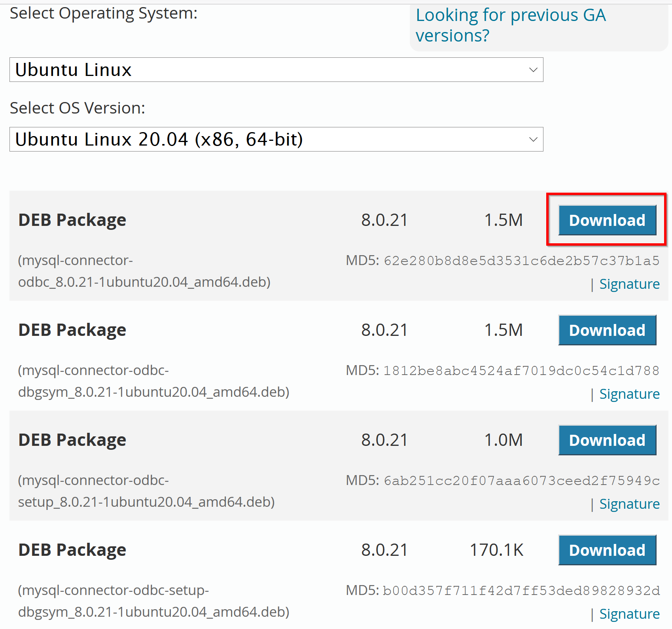Viewport: 672px width, 629px height.
Task: Select MD5 hash 1812be8abc4524af7019dc0c54c1d788
Action: click(522, 371)
